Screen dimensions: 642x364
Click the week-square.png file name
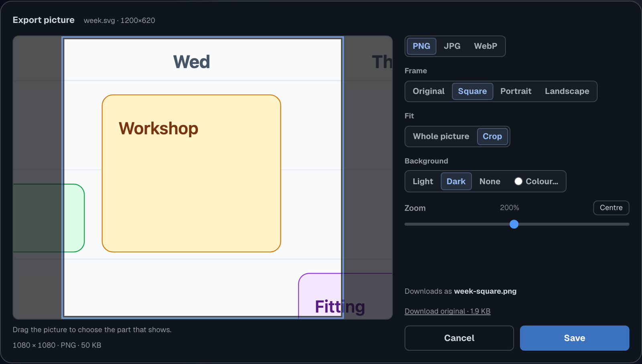(485, 291)
